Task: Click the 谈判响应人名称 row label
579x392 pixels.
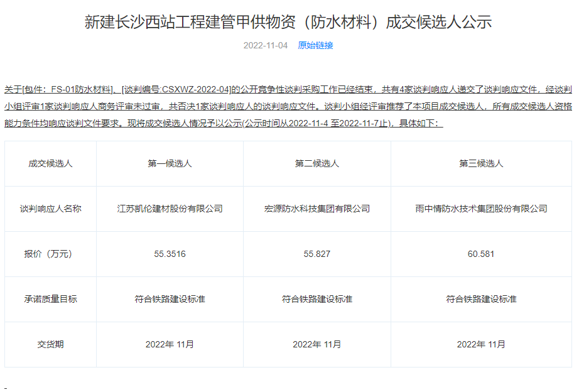Action: [51, 209]
